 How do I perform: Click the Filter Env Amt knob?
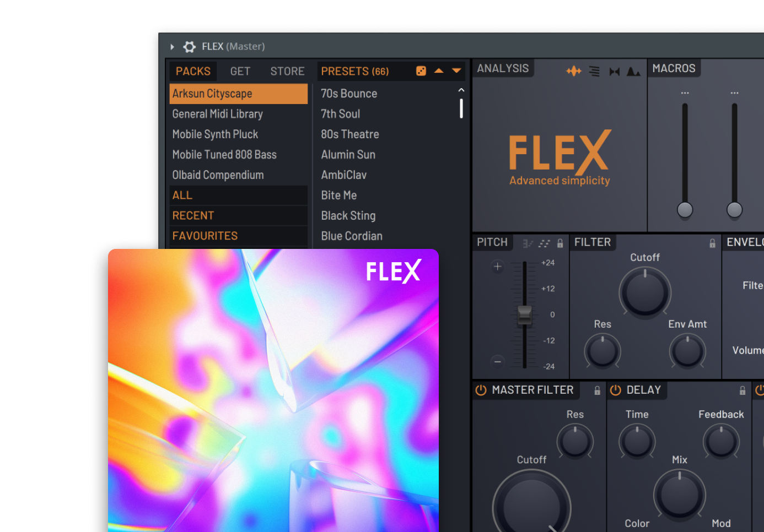coord(687,351)
